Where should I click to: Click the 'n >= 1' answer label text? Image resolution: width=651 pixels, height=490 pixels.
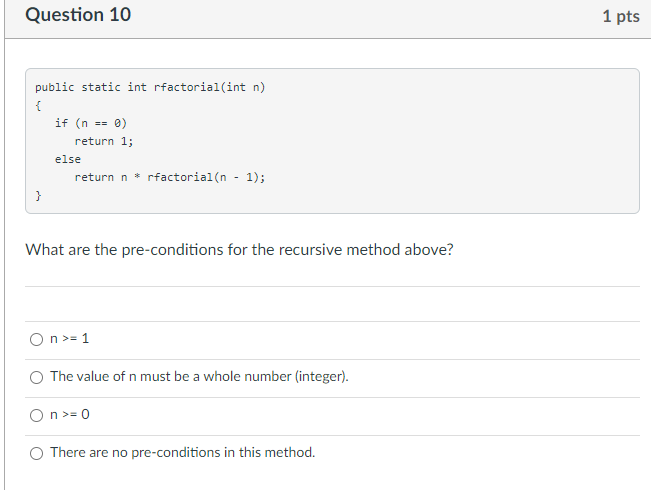click(69, 339)
